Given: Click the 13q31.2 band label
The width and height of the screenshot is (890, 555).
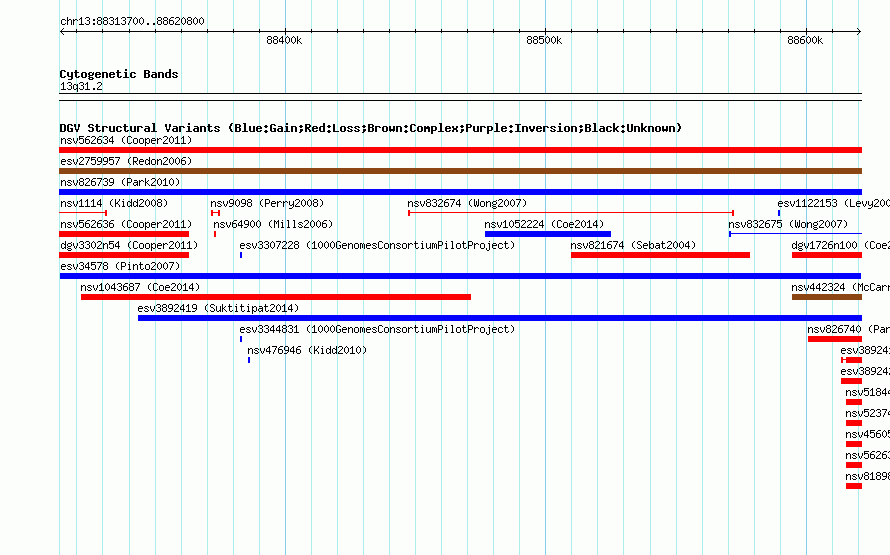Looking at the screenshot, I should point(81,86).
